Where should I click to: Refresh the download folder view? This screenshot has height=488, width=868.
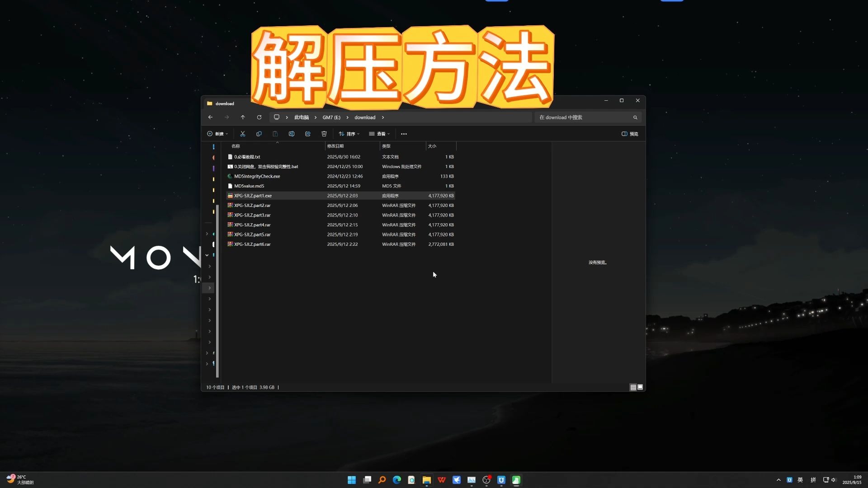(x=259, y=117)
